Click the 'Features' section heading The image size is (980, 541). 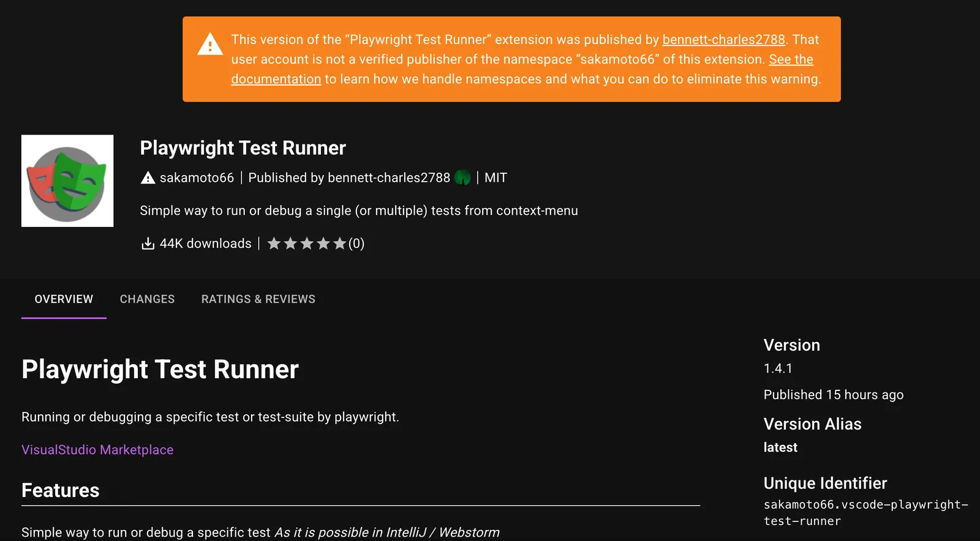[x=60, y=490]
